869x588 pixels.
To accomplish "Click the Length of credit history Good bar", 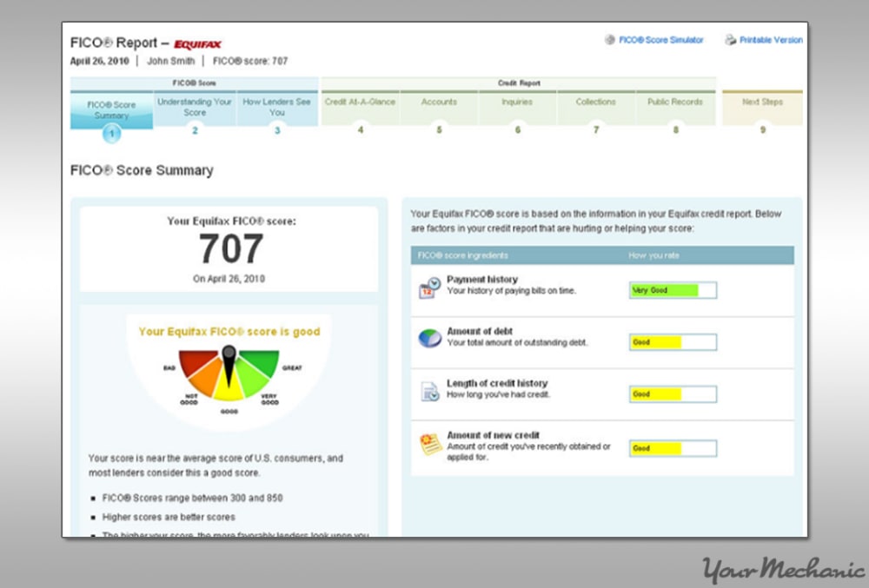I will coord(673,394).
